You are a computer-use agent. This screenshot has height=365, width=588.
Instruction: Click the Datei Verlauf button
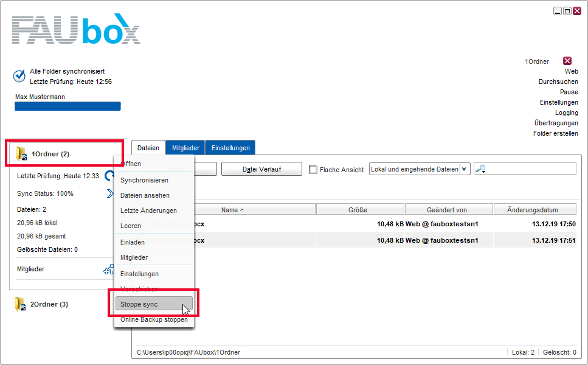coord(261,169)
